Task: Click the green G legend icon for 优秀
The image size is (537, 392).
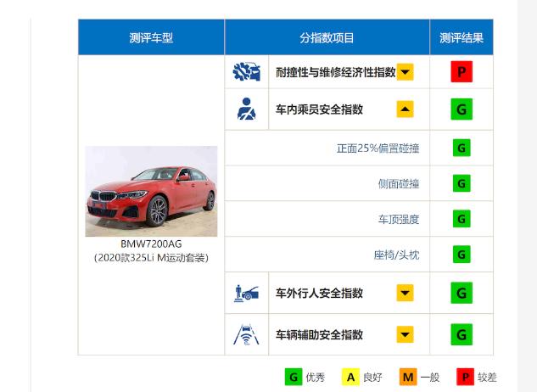Action: tap(294, 377)
